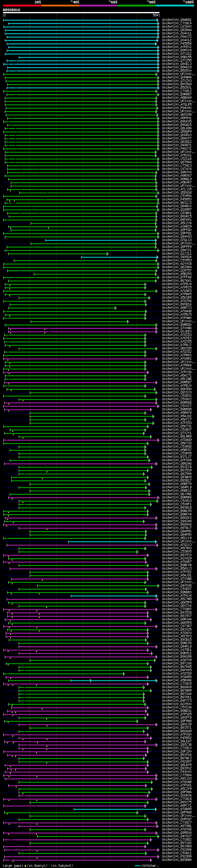Viewport: 197px width, 868px height.
Task: Select hit label UniRef100_Q4VSU7
Action: (177, 836)
